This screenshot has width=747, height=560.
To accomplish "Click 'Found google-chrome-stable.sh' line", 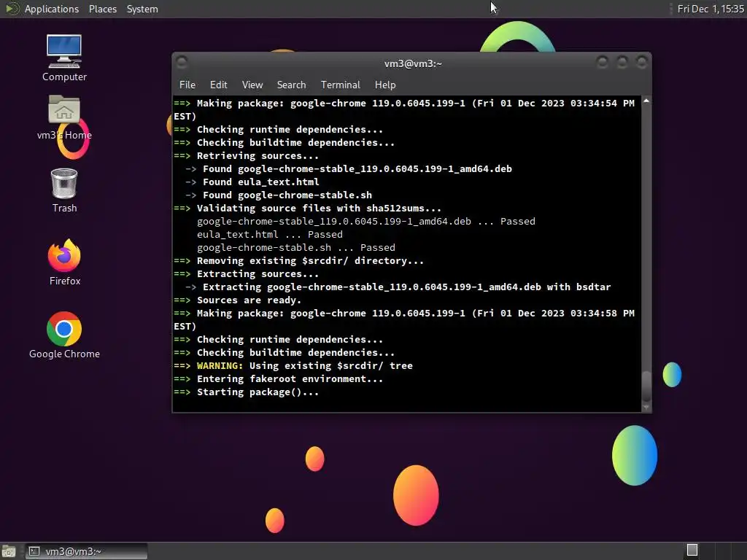I will [279, 195].
